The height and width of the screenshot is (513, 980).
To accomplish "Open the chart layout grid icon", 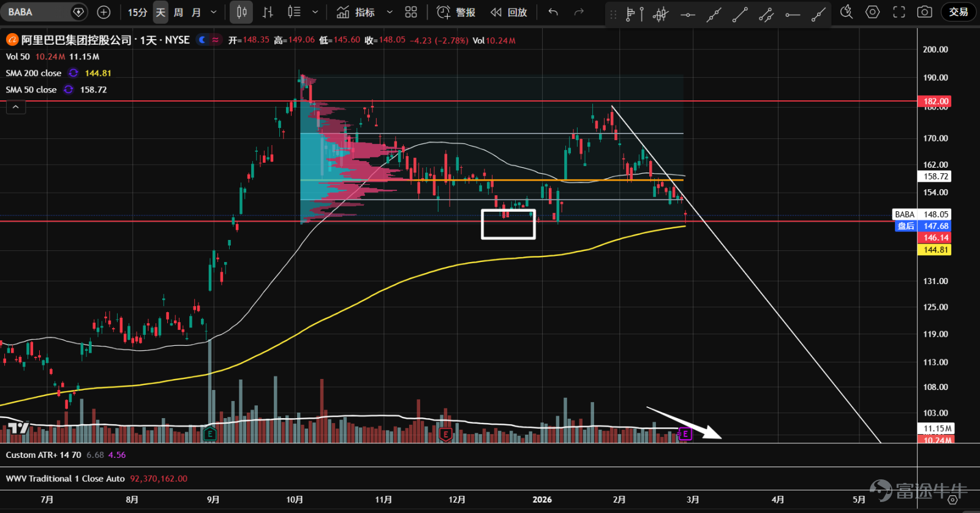I will pyautogui.click(x=411, y=12).
